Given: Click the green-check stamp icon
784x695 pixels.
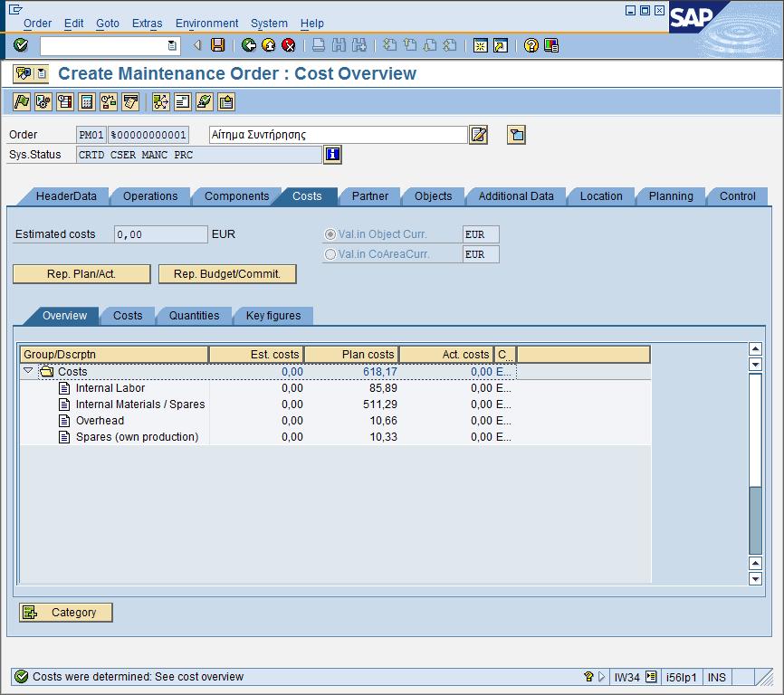Looking at the screenshot, I should click(x=205, y=102).
